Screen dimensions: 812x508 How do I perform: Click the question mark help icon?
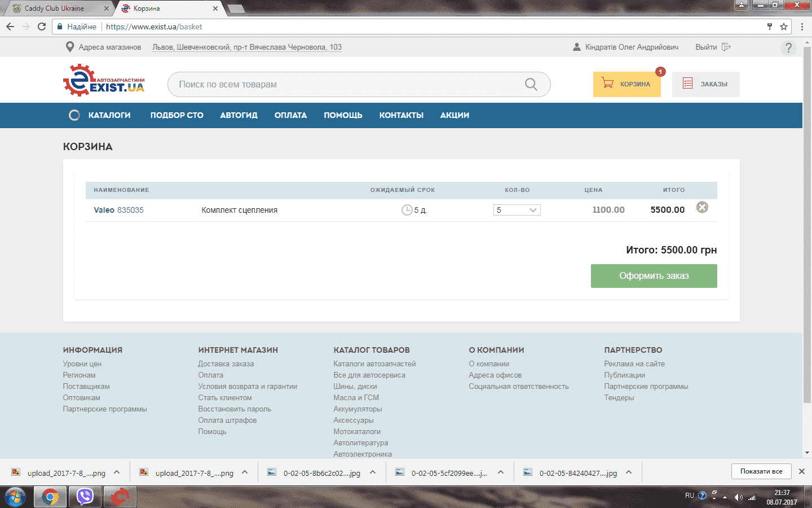[788, 48]
